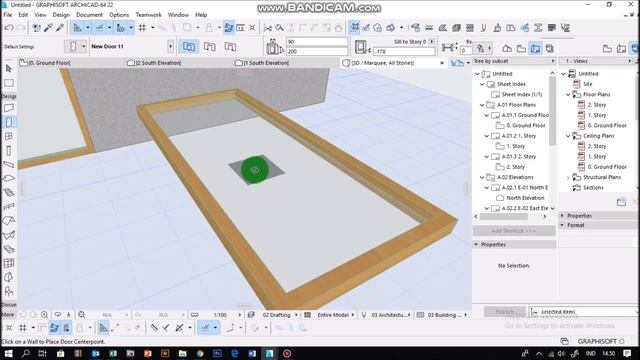
Task: Open the File menu
Action: (8, 15)
